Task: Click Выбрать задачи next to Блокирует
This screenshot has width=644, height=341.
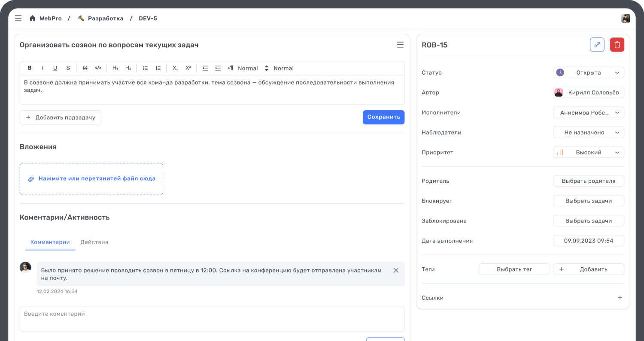Action: (x=589, y=201)
